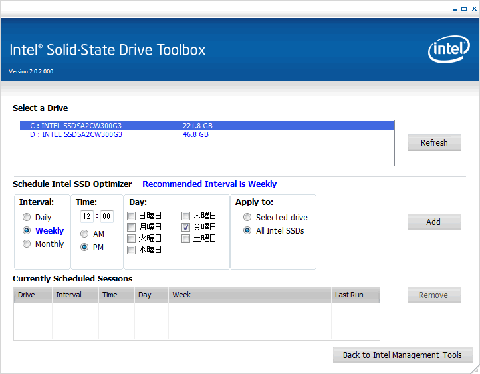Viewport: 480px width, 374px height.
Task: Apply schedule to All Intel SSDs
Action: [247, 230]
